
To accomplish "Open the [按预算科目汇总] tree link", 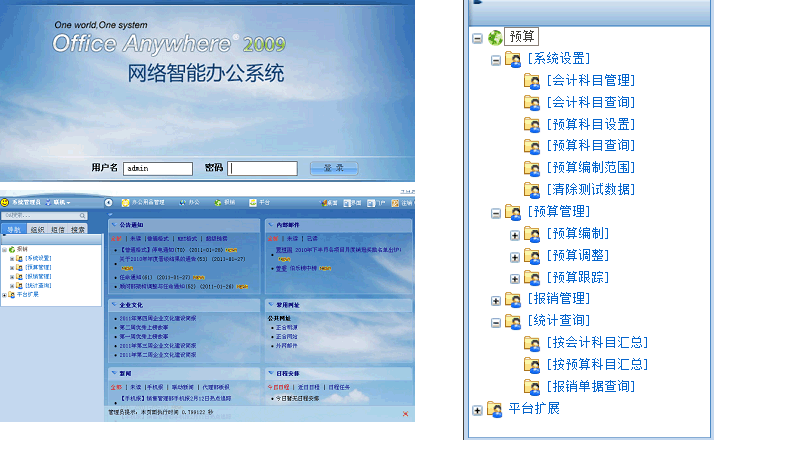I will tap(597, 365).
